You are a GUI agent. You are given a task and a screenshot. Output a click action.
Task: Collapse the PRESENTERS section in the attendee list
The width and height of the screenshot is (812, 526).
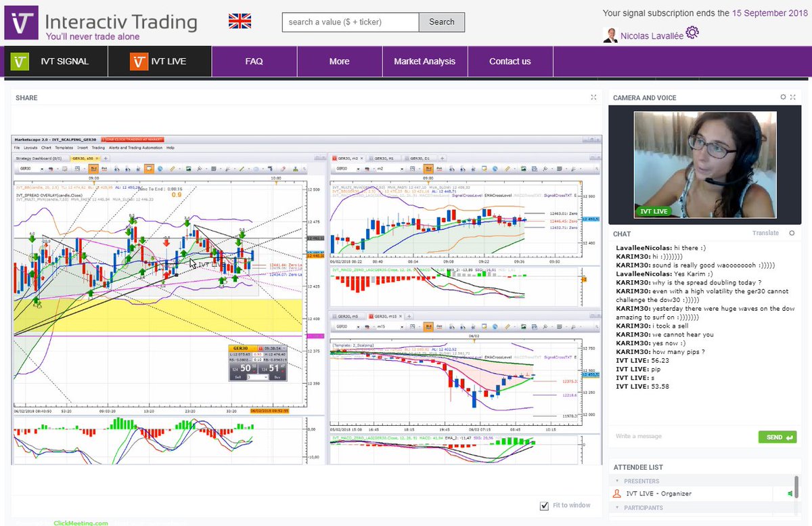click(x=617, y=481)
